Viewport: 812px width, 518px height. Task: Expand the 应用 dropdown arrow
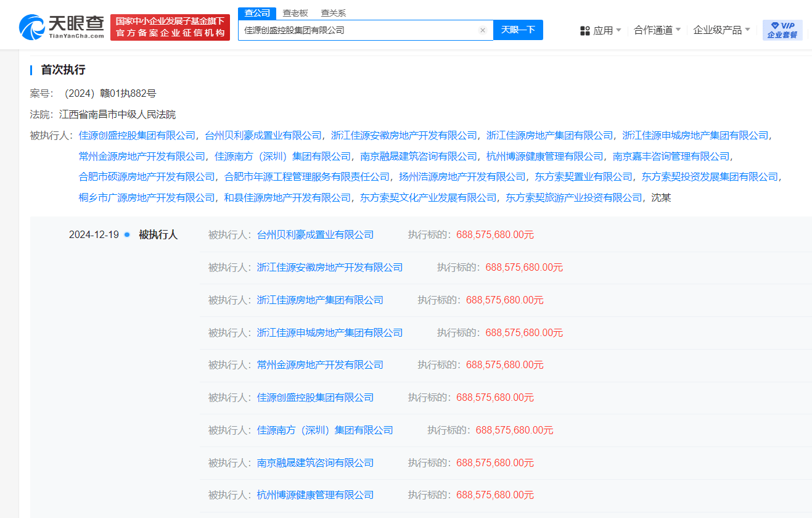pyautogui.click(x=618, y=30)
